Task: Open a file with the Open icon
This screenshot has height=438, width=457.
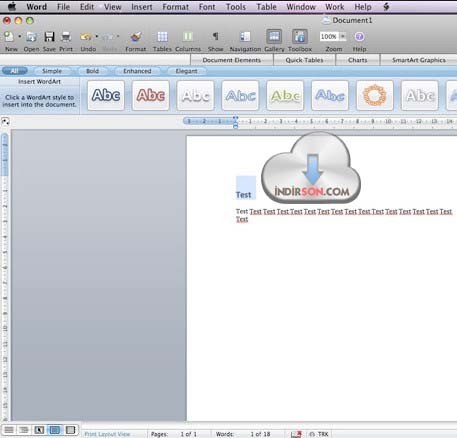Action: point(31,37)
